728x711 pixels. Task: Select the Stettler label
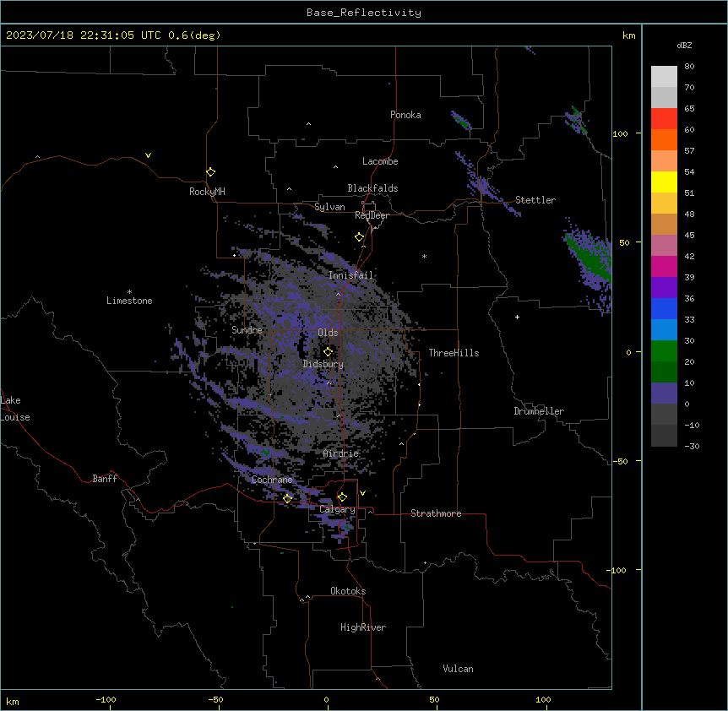tap(535, 200)
